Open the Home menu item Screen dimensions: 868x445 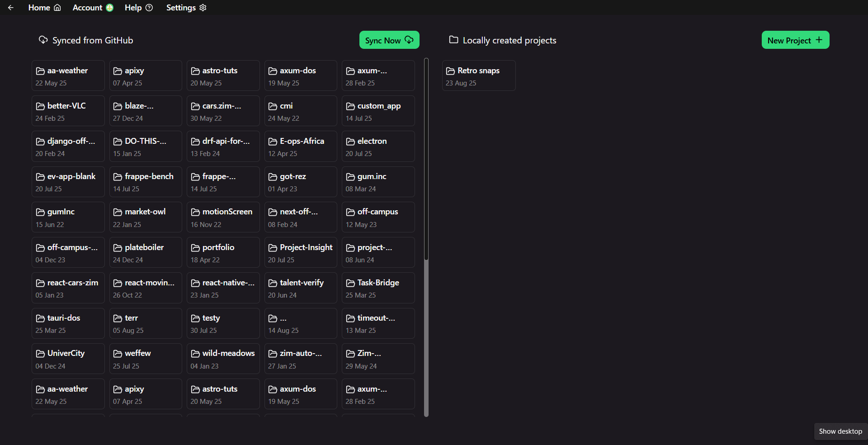[x=44, y=8]
